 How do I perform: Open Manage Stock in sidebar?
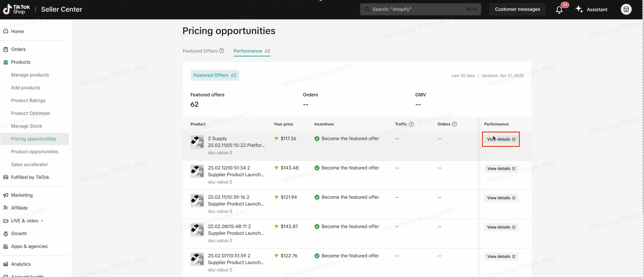(x=27, y=126)
